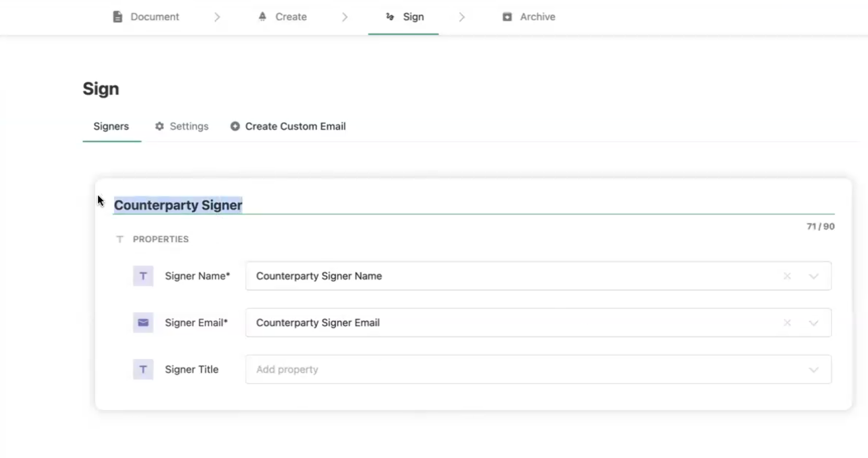
Task: Click the Sign signature icon
Action: (390, 17)
